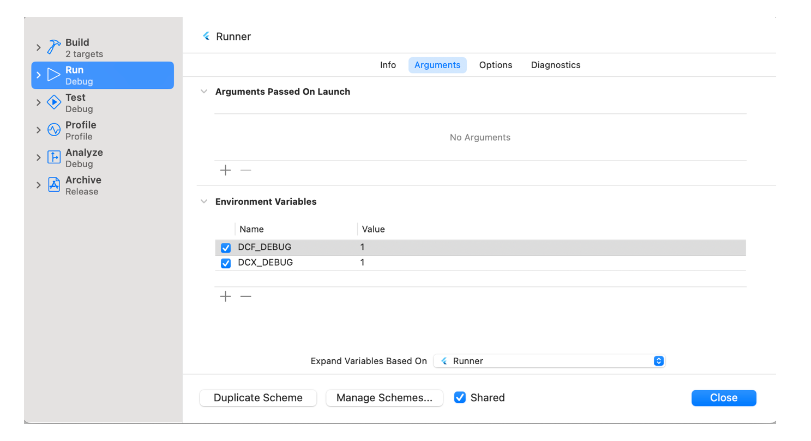Image resolution: width=811 pixels, height=441 pixels.
Task: Click the Run play icon in sidebar
Action: click(54, 75)
